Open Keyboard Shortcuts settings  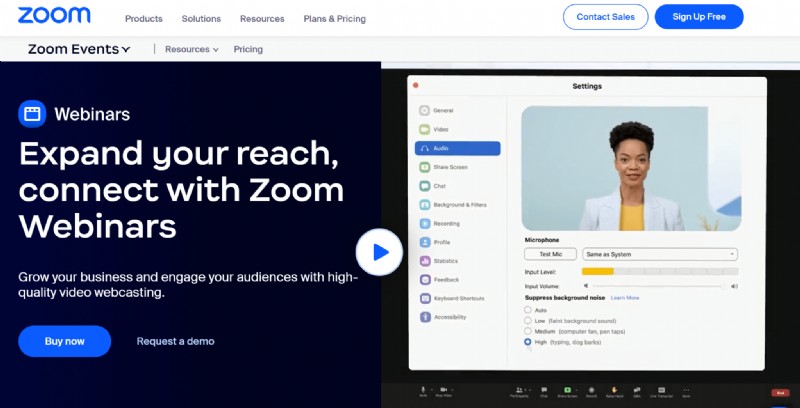[459, 298]
